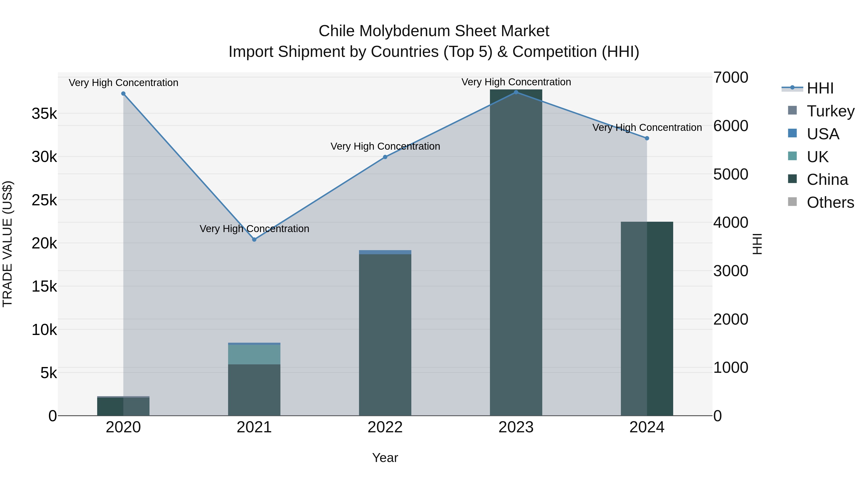Click the 2023 HHI data point
The image size is (868, 488).
(516, 92)
